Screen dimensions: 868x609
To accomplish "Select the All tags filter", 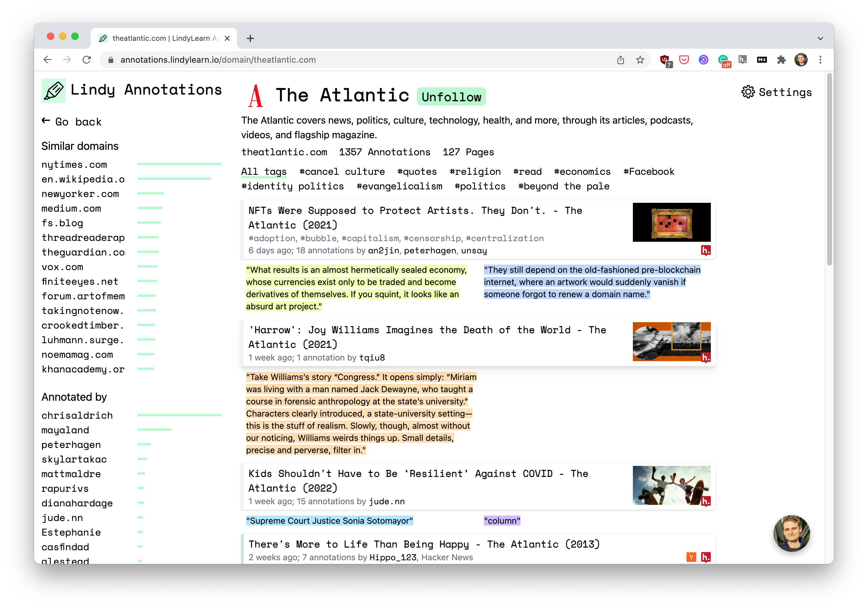I will click(264, 172).
